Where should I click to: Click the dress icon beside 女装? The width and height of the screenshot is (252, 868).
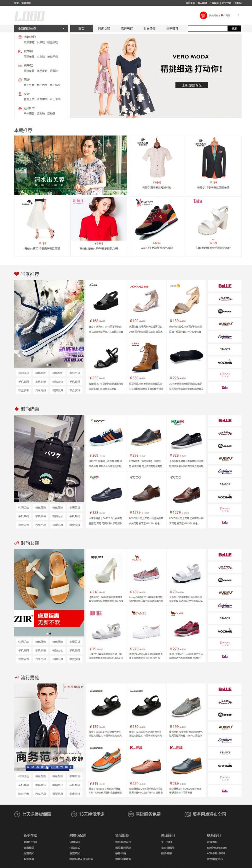pyautogui.click(x=20, y=94)
